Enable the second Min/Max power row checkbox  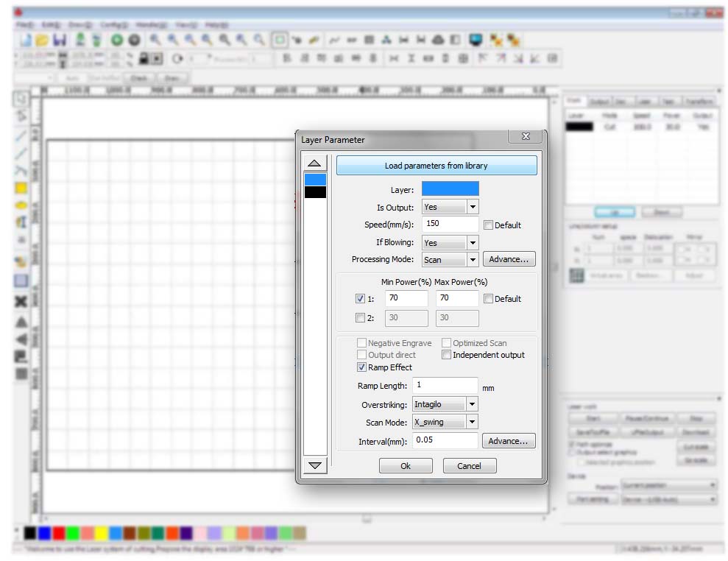[x=361, y=318]
